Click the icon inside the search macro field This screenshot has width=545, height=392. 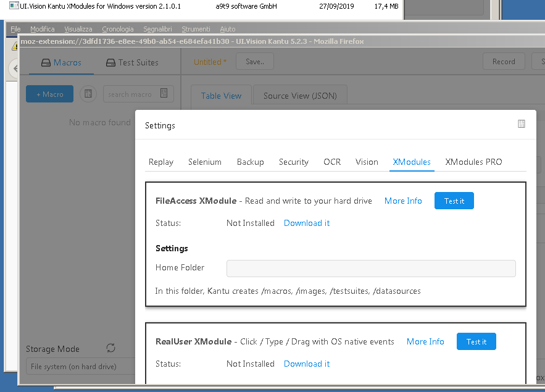164,93
